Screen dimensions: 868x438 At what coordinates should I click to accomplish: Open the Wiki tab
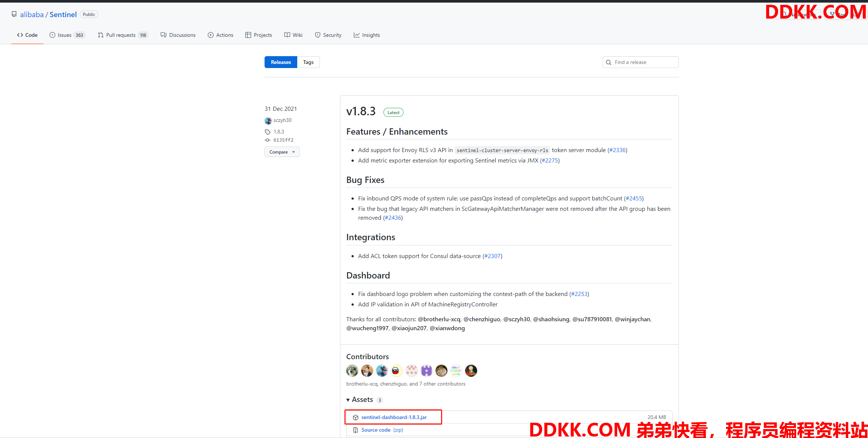click(x=293, y=35)
